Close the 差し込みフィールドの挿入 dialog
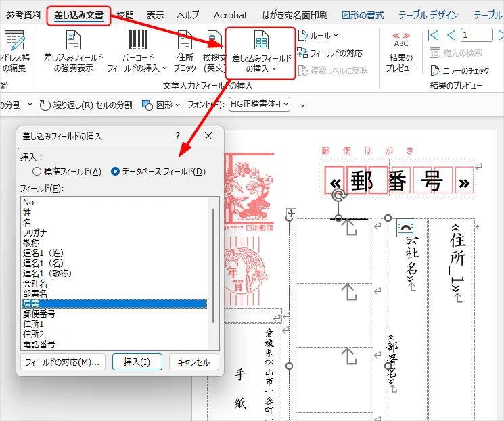The height and width of the screenshot is (421, 504). click(x=208, y=136)
